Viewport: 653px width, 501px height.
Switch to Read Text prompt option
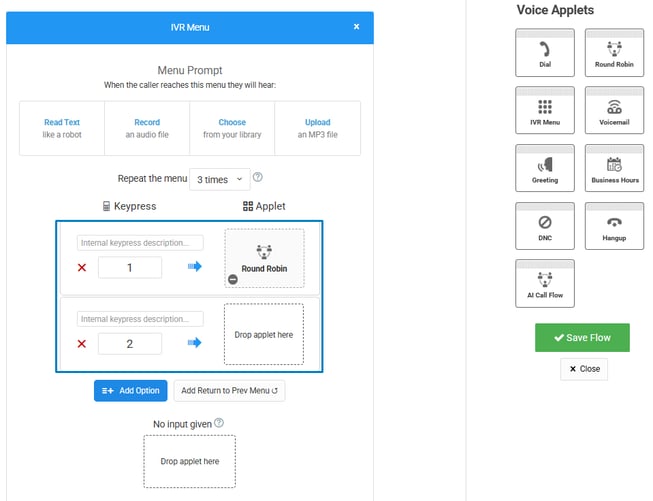point(62,128)
